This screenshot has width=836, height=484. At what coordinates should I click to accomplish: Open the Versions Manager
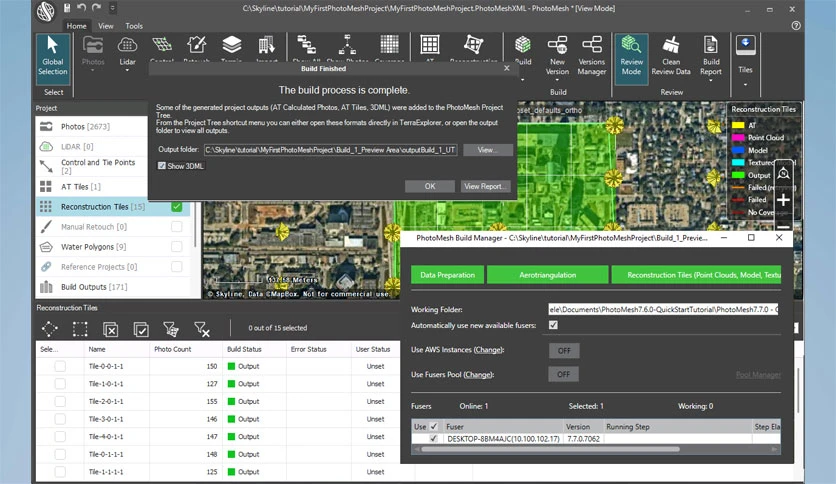[x=592, y=56]
